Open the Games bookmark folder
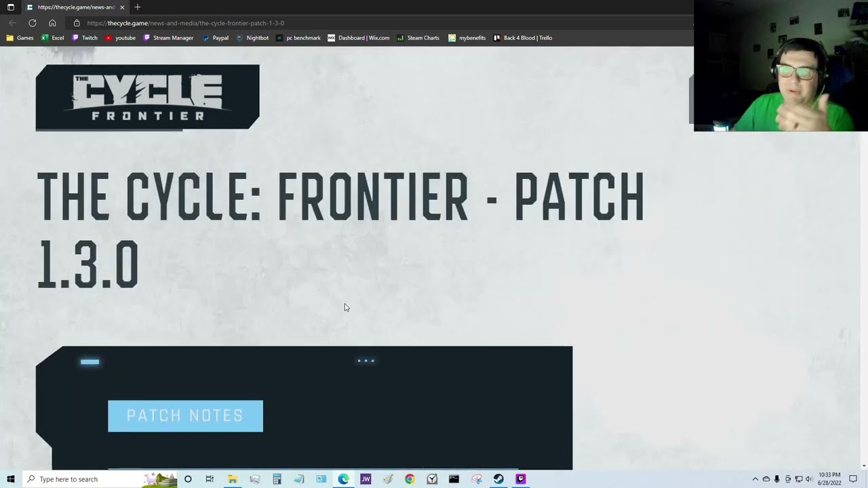This screenshot has height=488, width=868. tap(20, 38)
